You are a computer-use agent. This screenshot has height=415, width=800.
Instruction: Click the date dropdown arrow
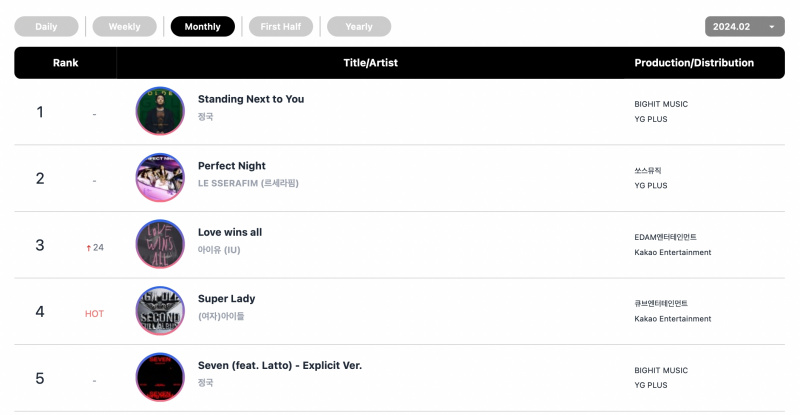[772, 27]
